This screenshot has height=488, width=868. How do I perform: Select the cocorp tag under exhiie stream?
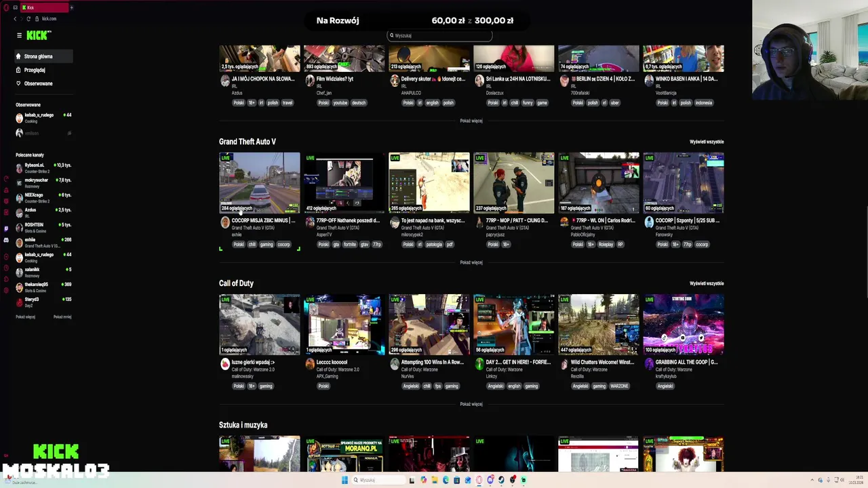(283, 245)
